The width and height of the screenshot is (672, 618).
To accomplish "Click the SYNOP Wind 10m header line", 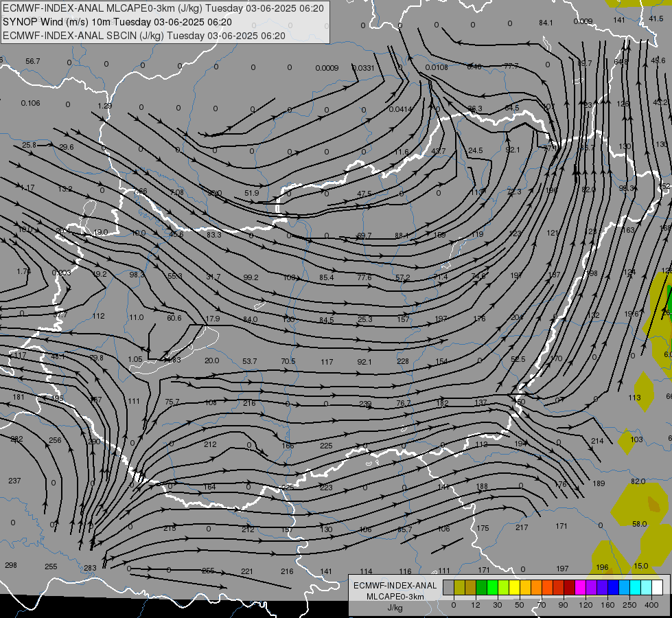I will coord(117,22).
